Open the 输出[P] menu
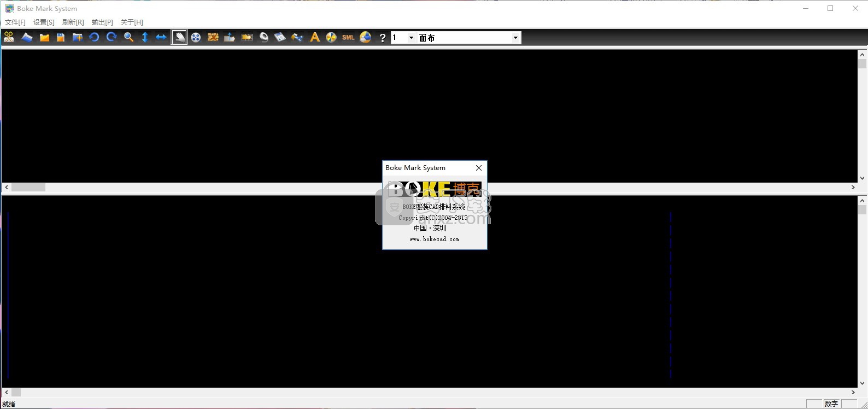The width and height of the screenshot is (868, 409). tap(102, 22)
